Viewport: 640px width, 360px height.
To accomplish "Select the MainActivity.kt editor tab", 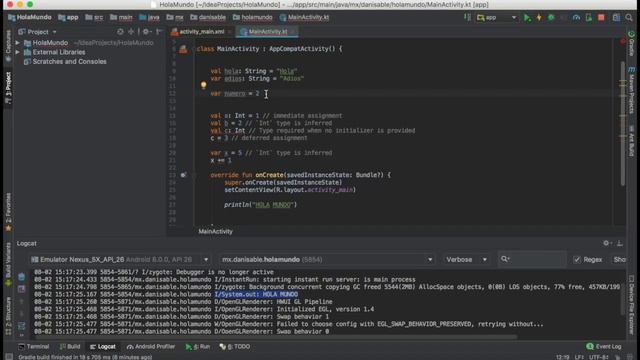I will [x=268, y=31].
